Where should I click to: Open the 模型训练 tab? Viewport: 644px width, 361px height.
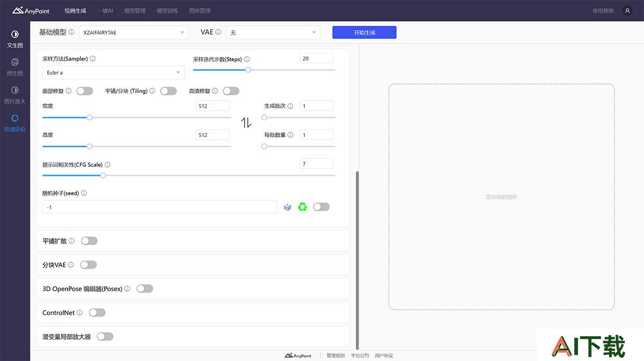pos(167,11)
